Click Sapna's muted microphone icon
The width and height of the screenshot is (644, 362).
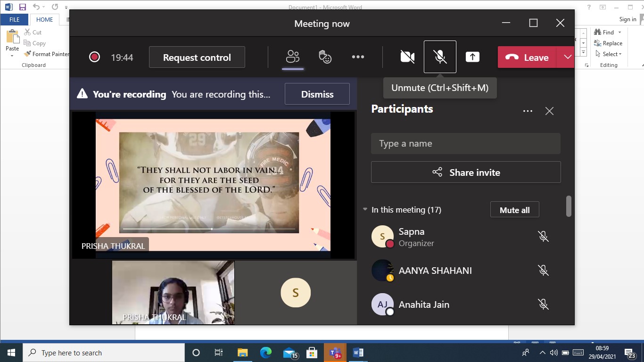pyautogui.click(x=544, y=237)
